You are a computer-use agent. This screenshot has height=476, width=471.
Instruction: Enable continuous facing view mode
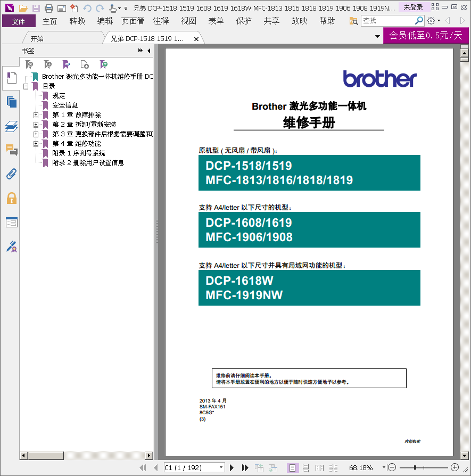point(333,468)
